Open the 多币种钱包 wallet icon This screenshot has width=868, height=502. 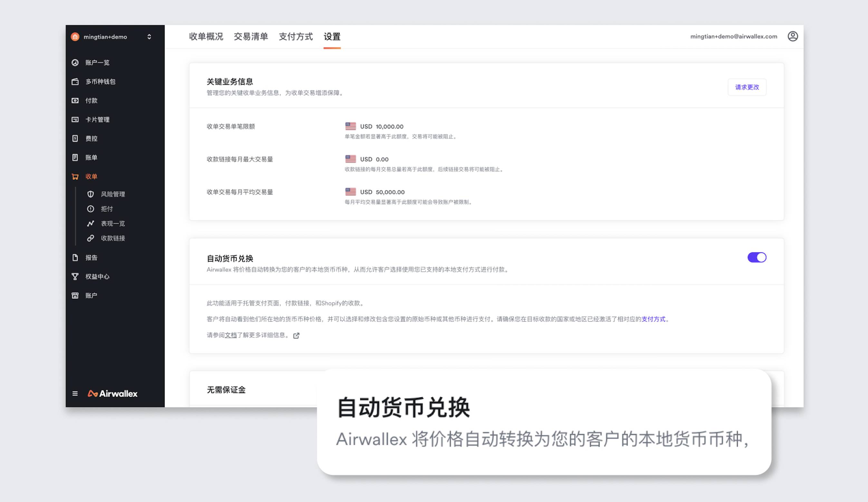[75, 82]
